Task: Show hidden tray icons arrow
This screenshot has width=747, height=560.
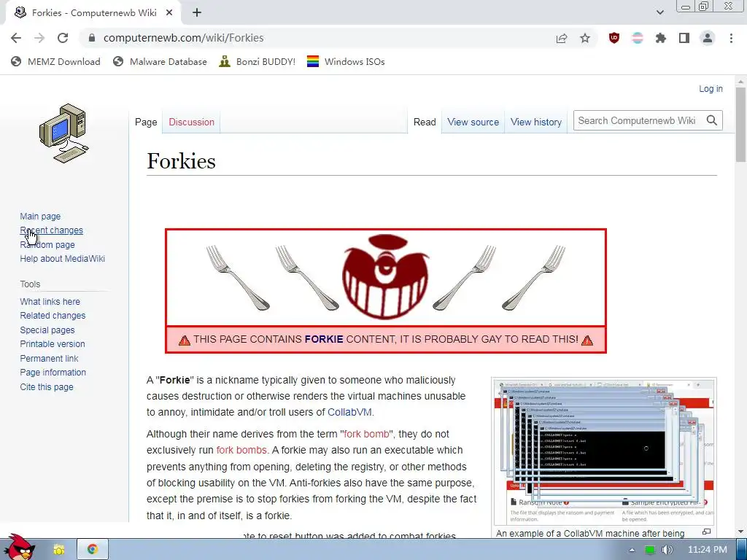Action: click(632, 550)
